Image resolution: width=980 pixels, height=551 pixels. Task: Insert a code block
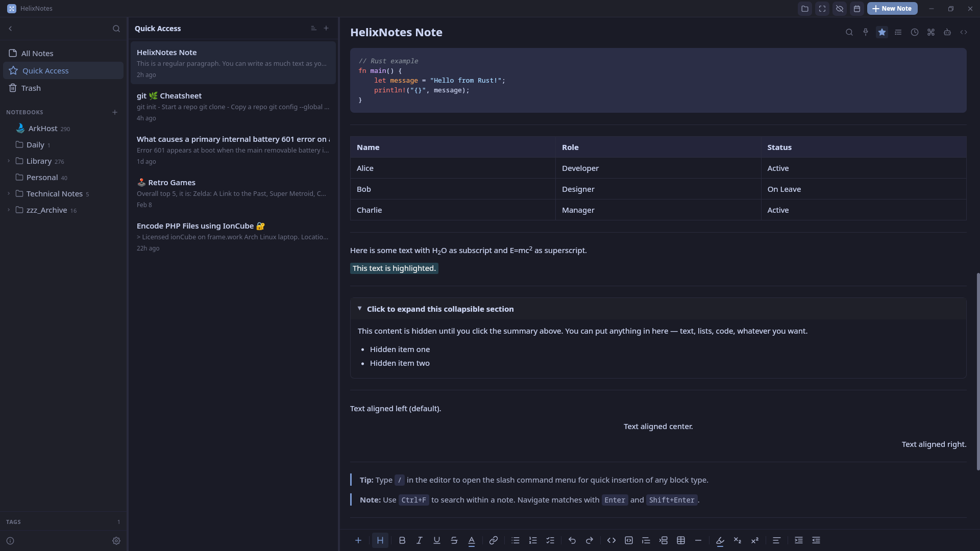[629, 540]
